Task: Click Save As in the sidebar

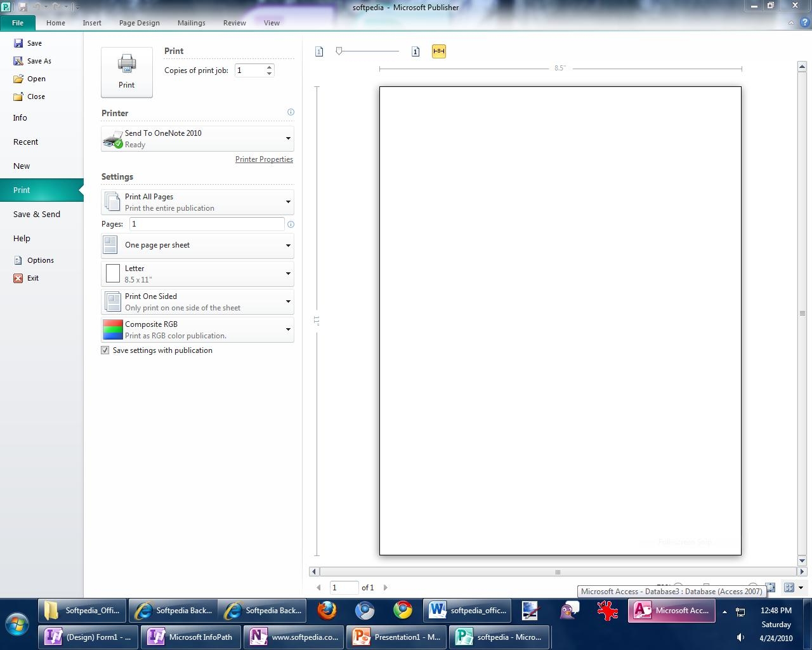Action: click(x=39, y=61)
